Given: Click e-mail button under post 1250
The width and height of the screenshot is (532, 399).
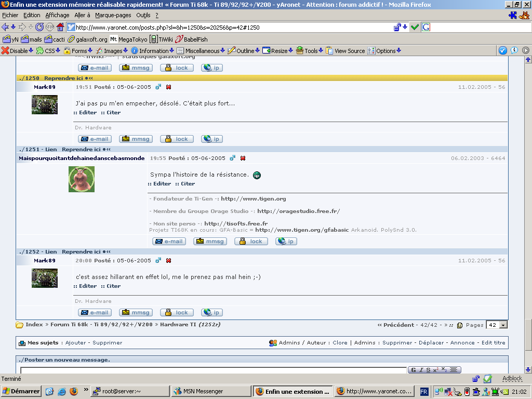Looking at the screenshot, I should [95, 139].
